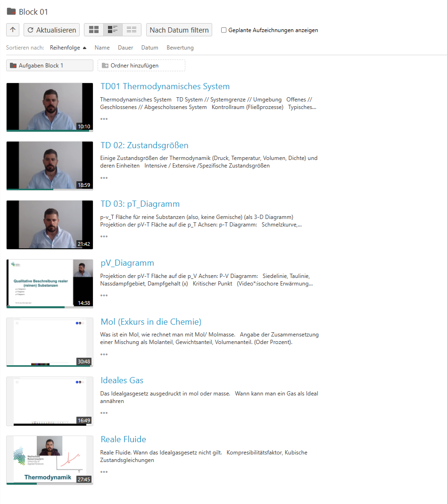Expand ellipsis under pV_Diagramm description
Image resolution: width=447 pixels, height=504 pixels.
[104, 295]
